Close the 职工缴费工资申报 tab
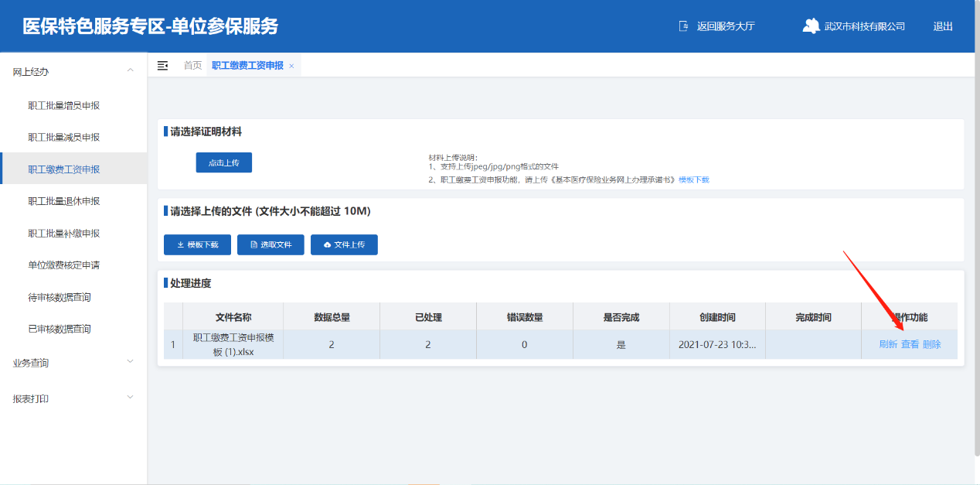The width and height of the screenshot is (980, 485). (291, 67)
